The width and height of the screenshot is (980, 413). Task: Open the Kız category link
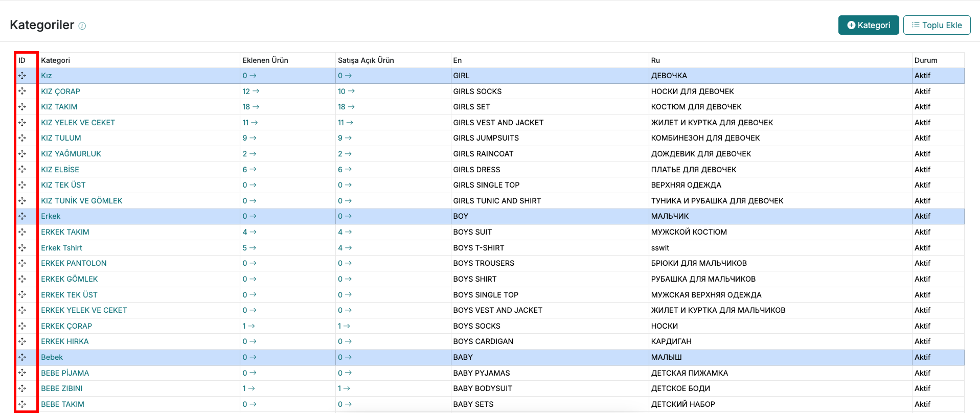pyautogui.click(x=47, y=76)
